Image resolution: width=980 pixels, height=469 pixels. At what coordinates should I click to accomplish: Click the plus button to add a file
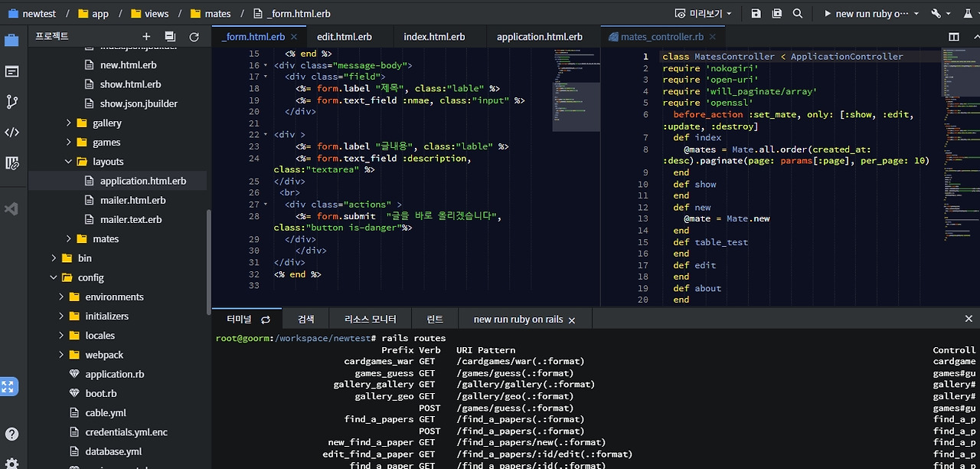tap(146, 36)
